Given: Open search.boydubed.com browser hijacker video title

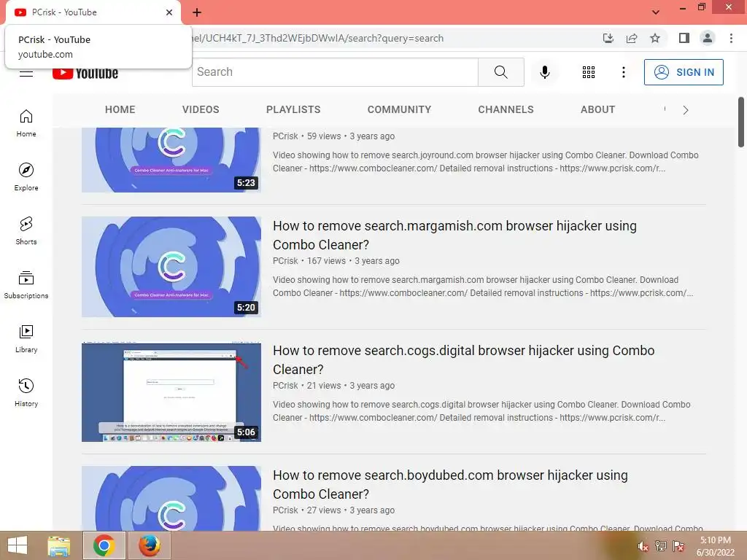Looking at the screenshot, I should 450,485.
